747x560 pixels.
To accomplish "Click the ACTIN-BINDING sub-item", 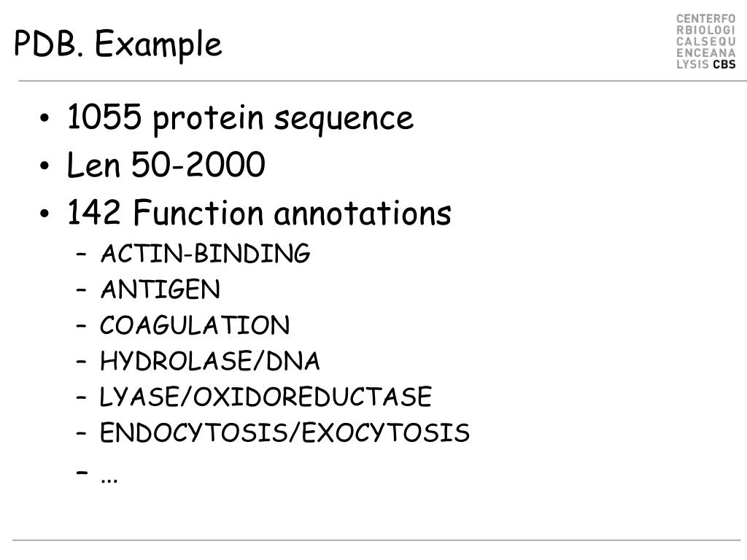I will (x=205, y=253).
